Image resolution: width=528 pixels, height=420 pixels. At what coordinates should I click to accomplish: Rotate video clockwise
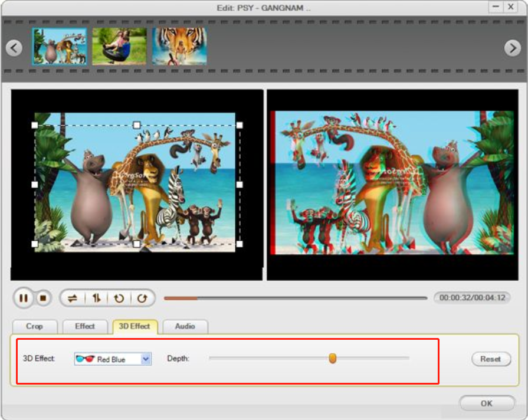tap(142, 298)
